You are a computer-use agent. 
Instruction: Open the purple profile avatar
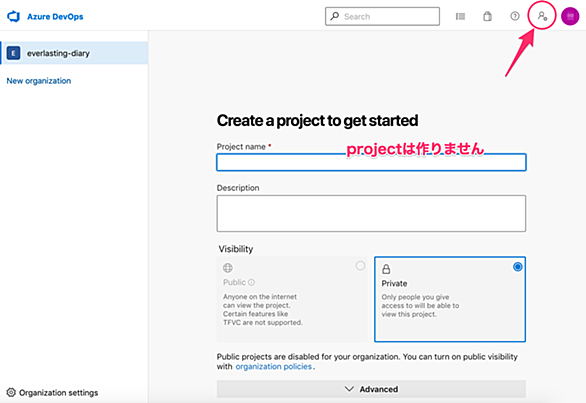570,16
